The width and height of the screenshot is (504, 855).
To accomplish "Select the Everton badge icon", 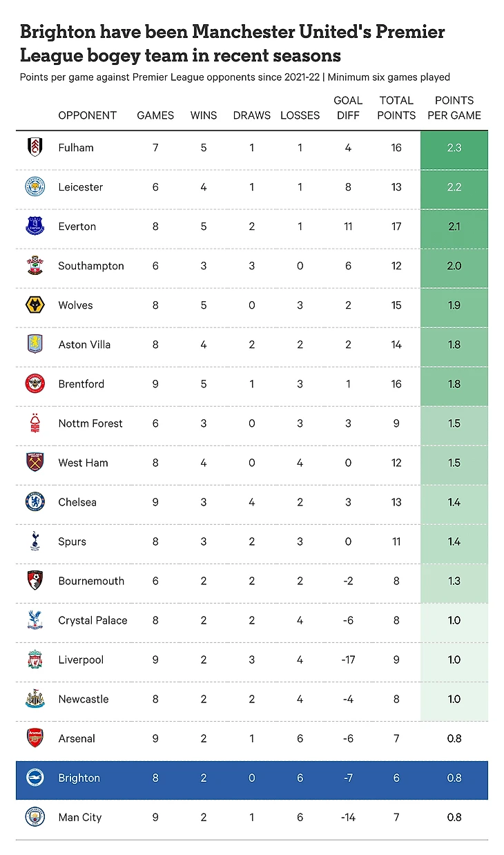I will [x=35, y=226].
